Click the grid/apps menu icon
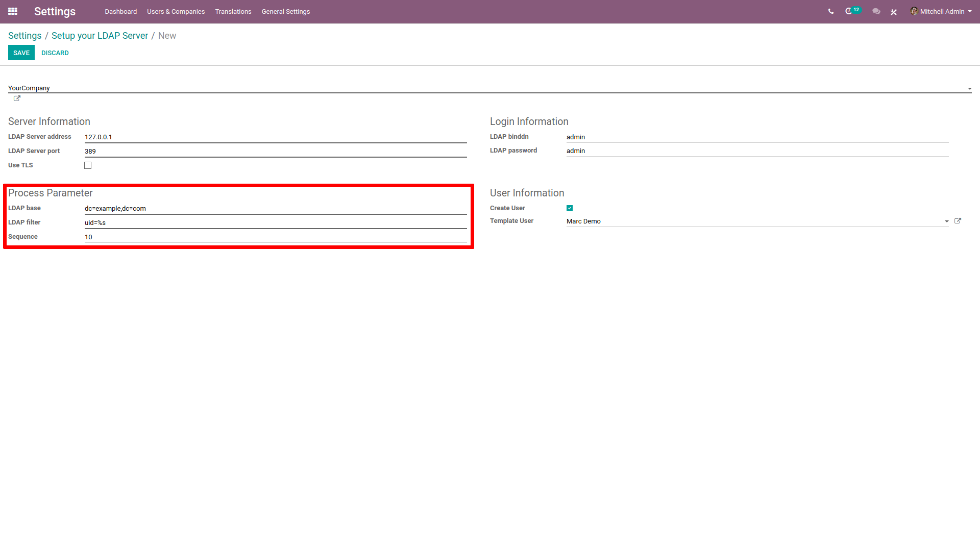This screenshot has height=551, width=980. click(13, 11)
